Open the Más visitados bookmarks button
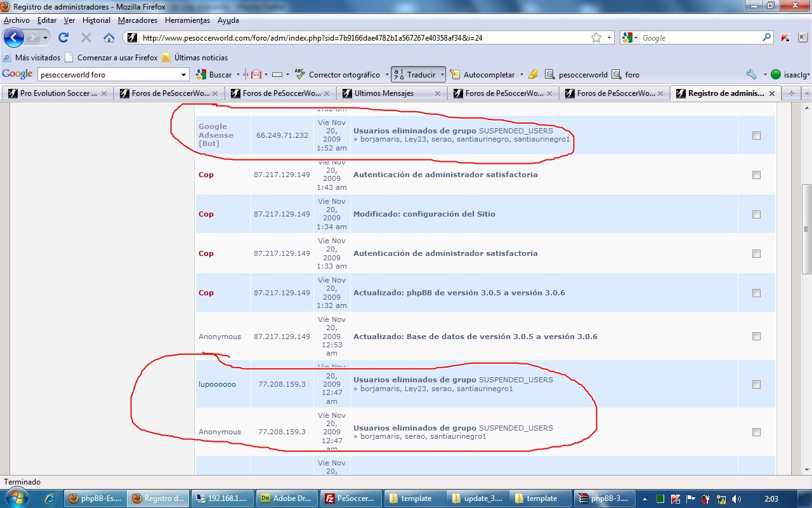 [x=32, y=57]
